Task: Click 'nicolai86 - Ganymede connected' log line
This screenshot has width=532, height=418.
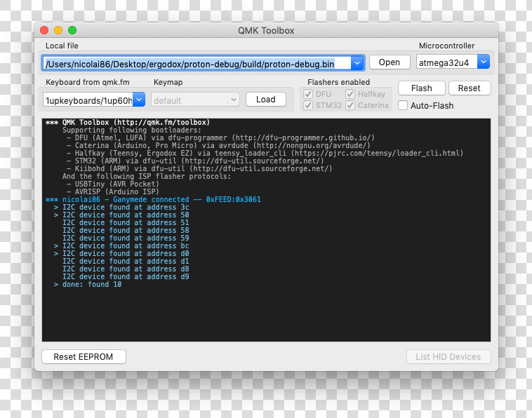Action: [153, 199]
